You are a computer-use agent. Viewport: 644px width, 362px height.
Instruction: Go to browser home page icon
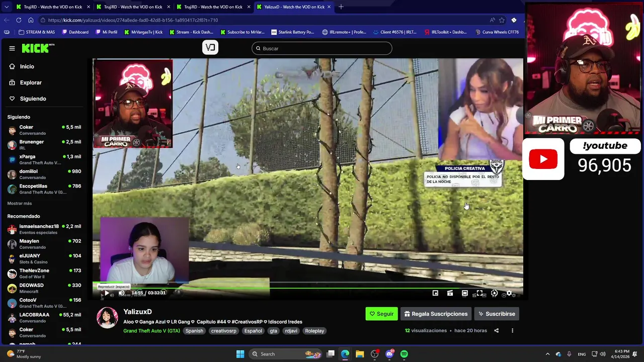31,20
